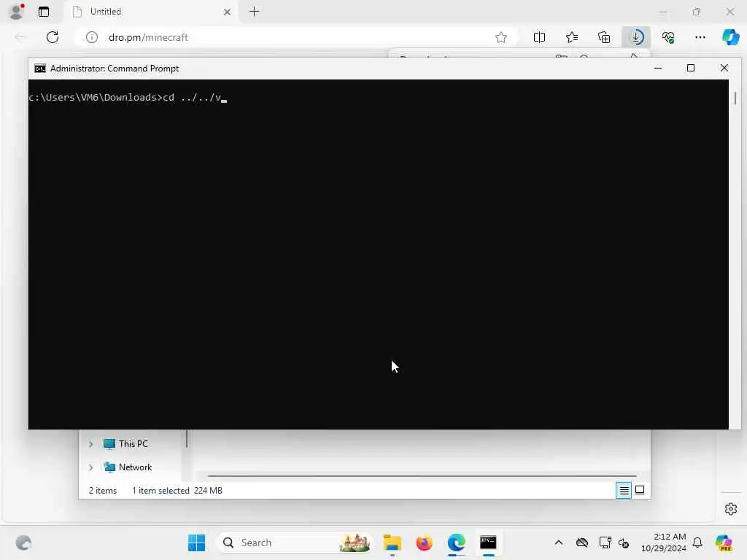This screenshot has height=560, width=747.
Task: Open the Edge Downloads button
Action: point(636,37)
